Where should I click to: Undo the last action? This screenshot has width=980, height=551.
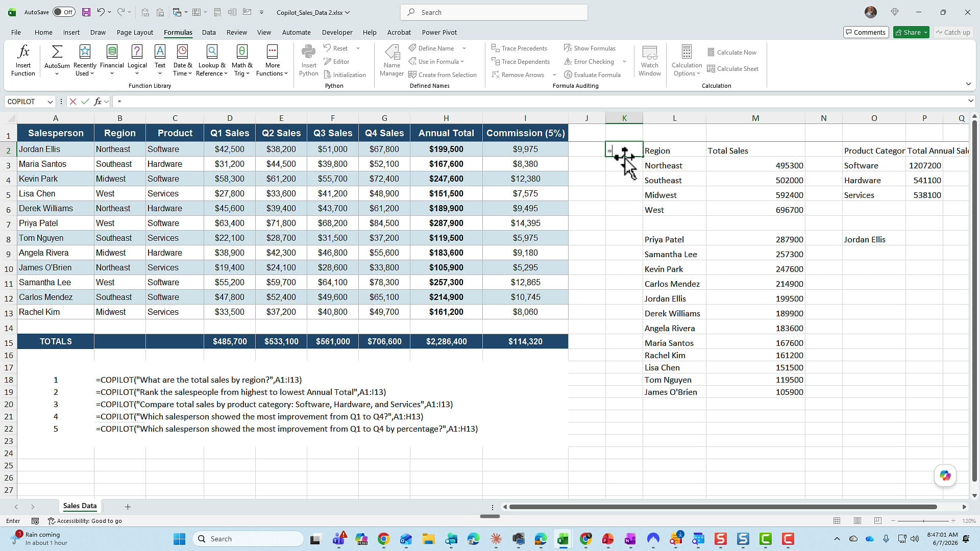[101, 12]
